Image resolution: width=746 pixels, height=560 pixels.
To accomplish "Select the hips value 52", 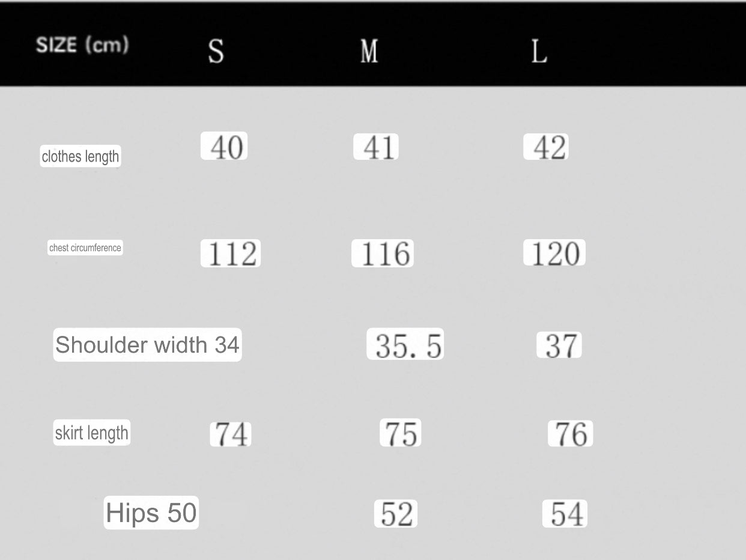I will coord(396,514).
